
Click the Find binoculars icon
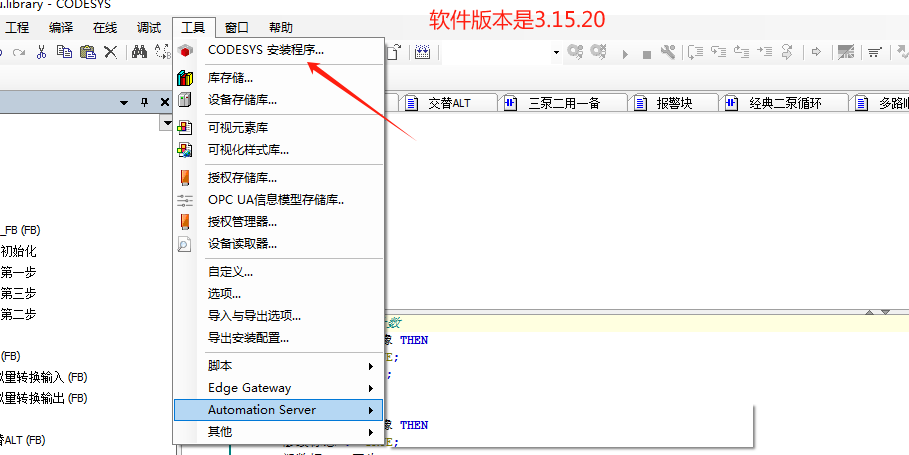tap(140, 52)
